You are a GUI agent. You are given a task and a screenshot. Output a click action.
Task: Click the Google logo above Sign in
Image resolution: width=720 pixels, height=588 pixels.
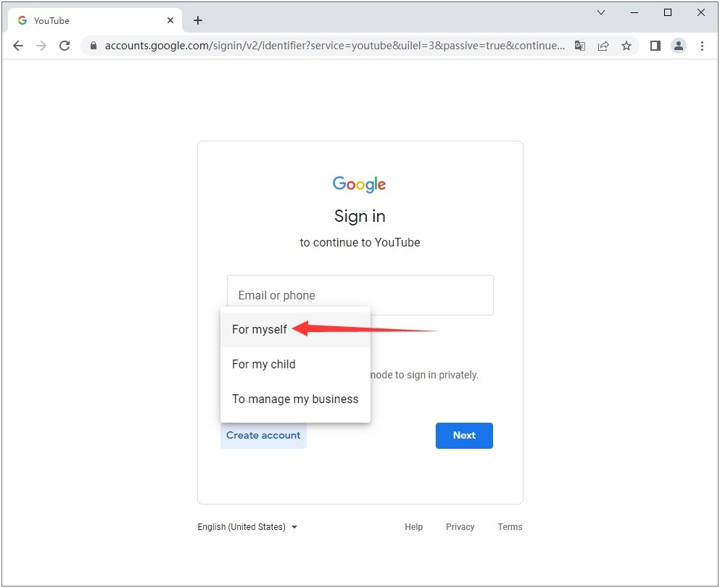tap(359, 184)
